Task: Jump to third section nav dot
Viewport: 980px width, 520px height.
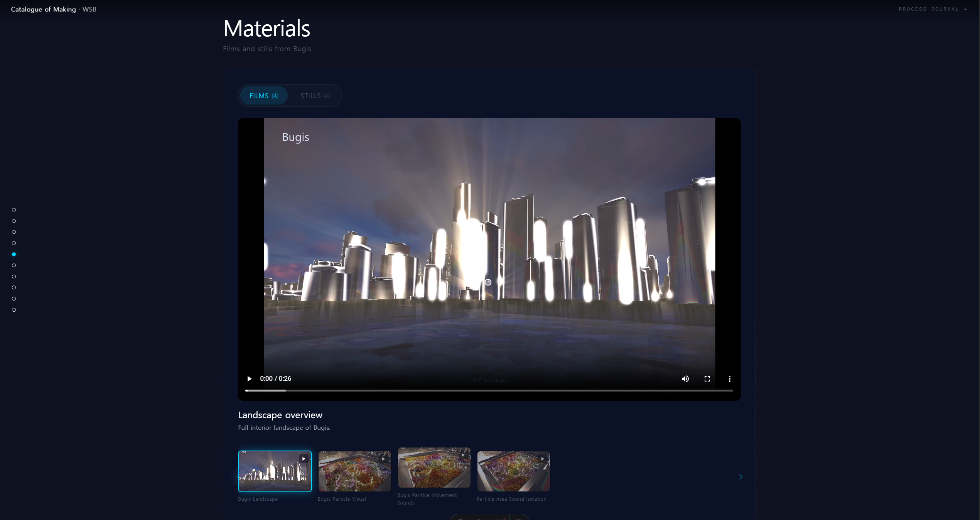Action: (x=14, y=232)
